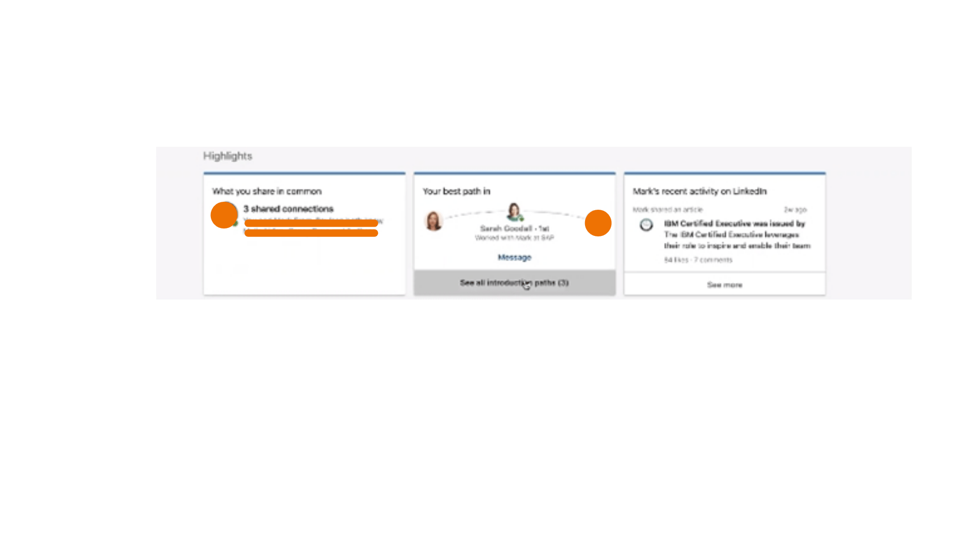Image resolution: width=980 pixels, height=549 pixels.
Task: Open the Sarah Goodall · 1st name link
Action: click(514, 229)
